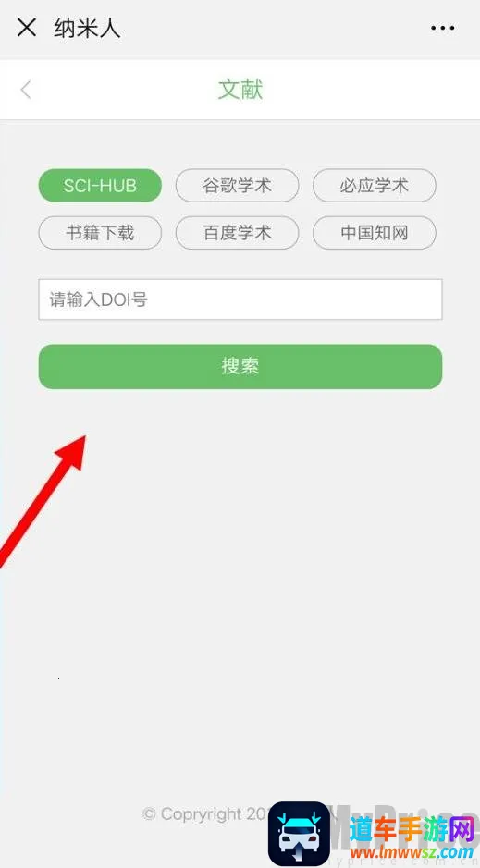Choose the 百度学术 option
Screen dimensions: 480x868
click(x=237, y=233)
